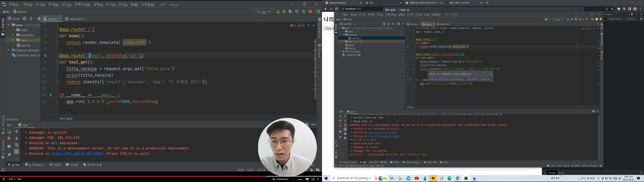The image size is (644, 182).
Task: Click the red Stop button in top toolbar
Action: [310, 12]
